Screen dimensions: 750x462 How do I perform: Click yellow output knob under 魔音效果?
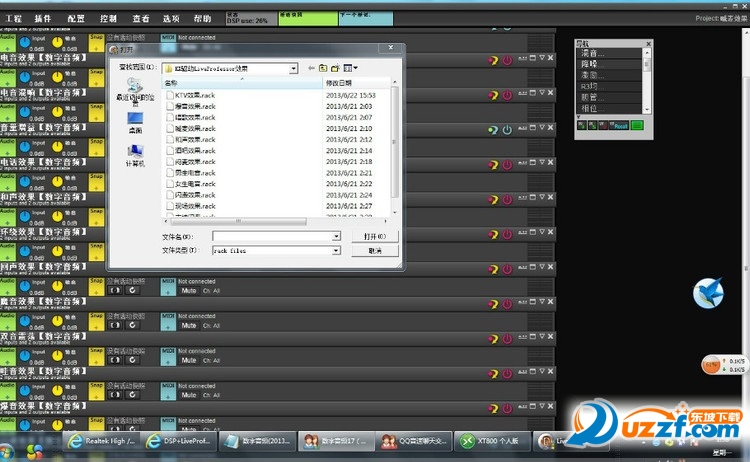coord(57,321)
